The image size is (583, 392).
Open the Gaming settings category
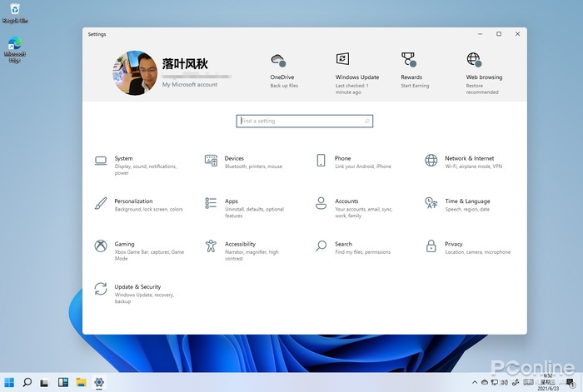point(124,245)
